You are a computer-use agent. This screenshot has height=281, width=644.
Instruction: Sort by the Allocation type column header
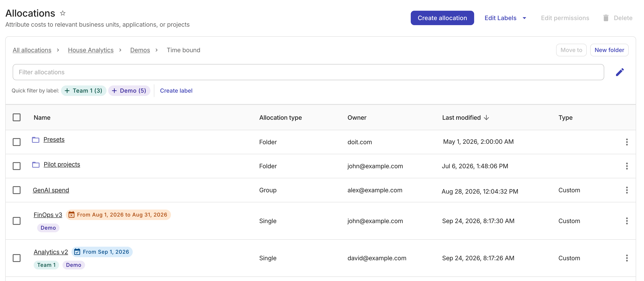click(280, 118)
